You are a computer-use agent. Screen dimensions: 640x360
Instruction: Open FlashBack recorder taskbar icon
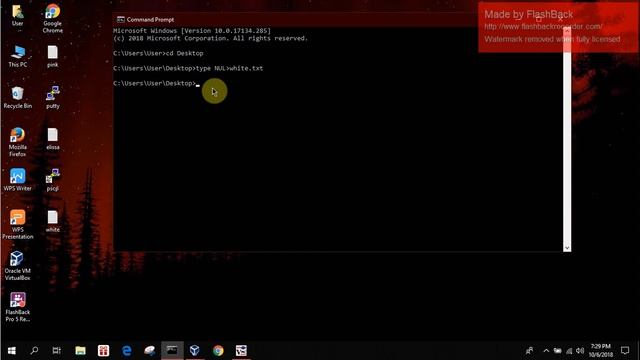click(x=241, y=351)
